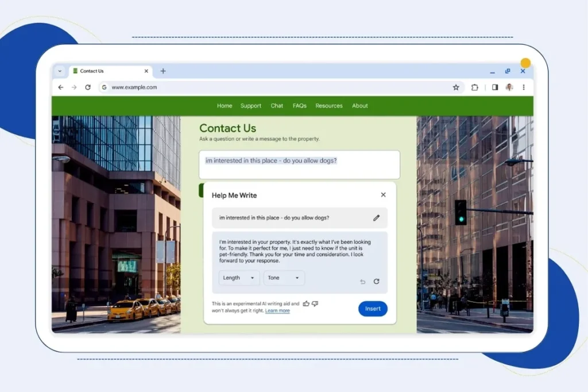Close the Help Me Write dialog
This screenshot has height=392, width=588.
tap(383, 194)
